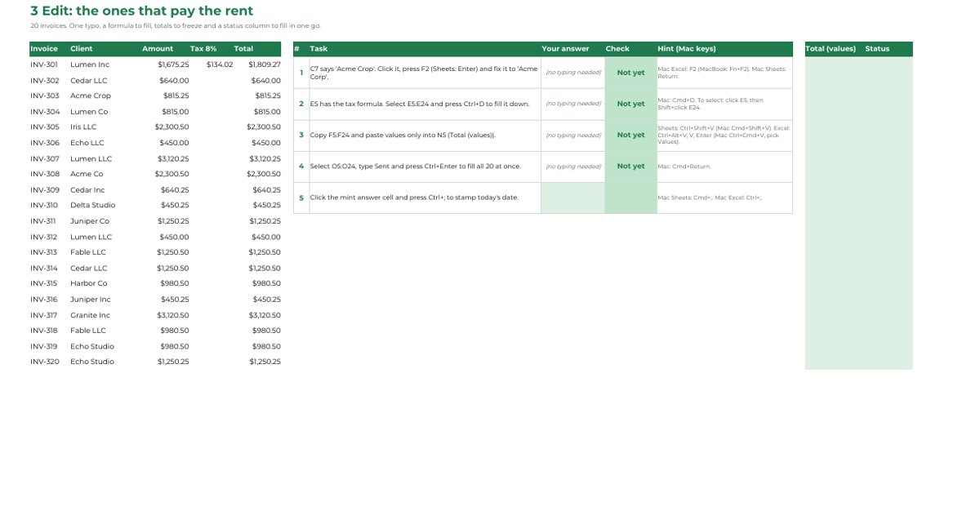
Task: Click the task 2 'E5 has the tax formula' cell
Action: coord(425,104)
